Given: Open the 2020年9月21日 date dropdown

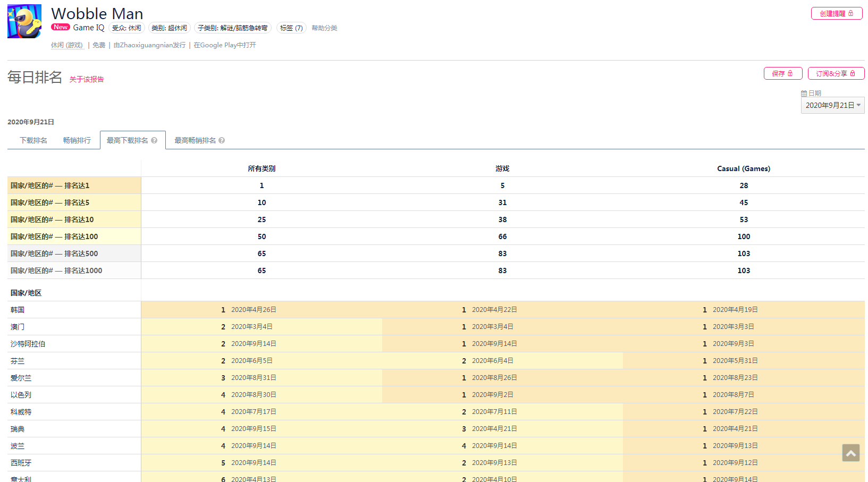Looking at the screenshot, I should pyautogui.click(x=832, y=105).
